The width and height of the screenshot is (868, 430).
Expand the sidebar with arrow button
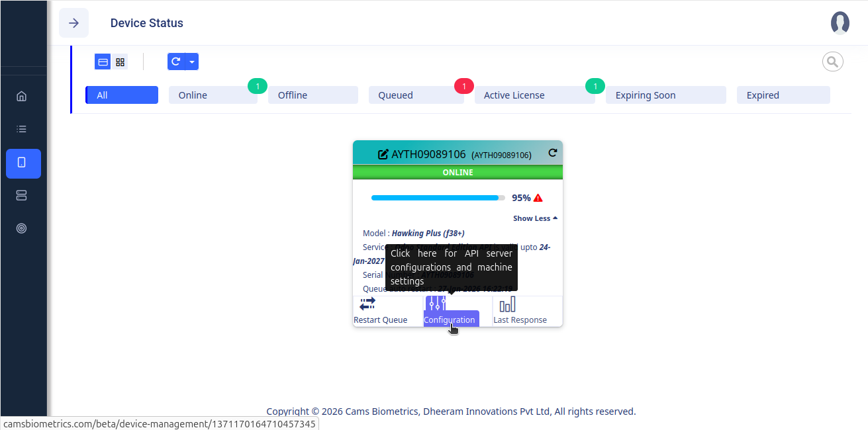74,23
